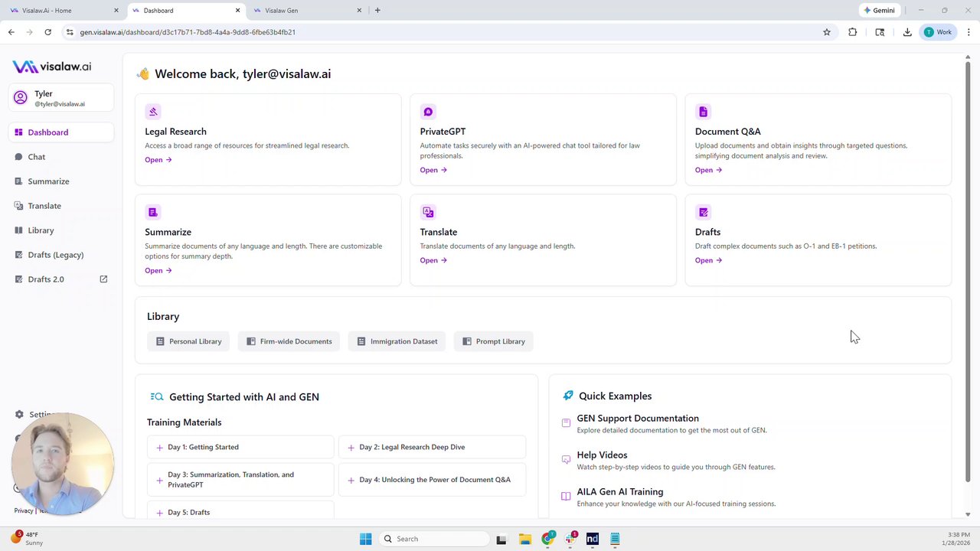Open Translate in the sidebar menu
Viewport: 980px width, 551px height.
pos(61,206)
